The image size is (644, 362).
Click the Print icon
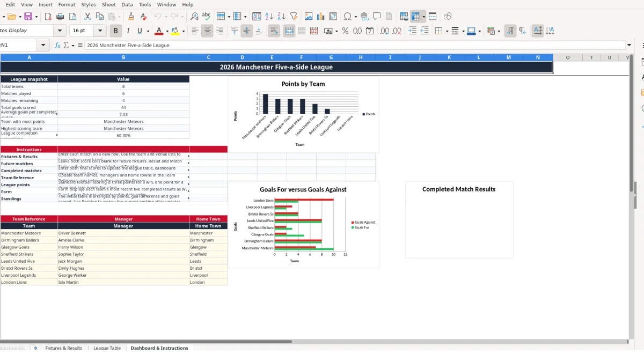point(60,17)
